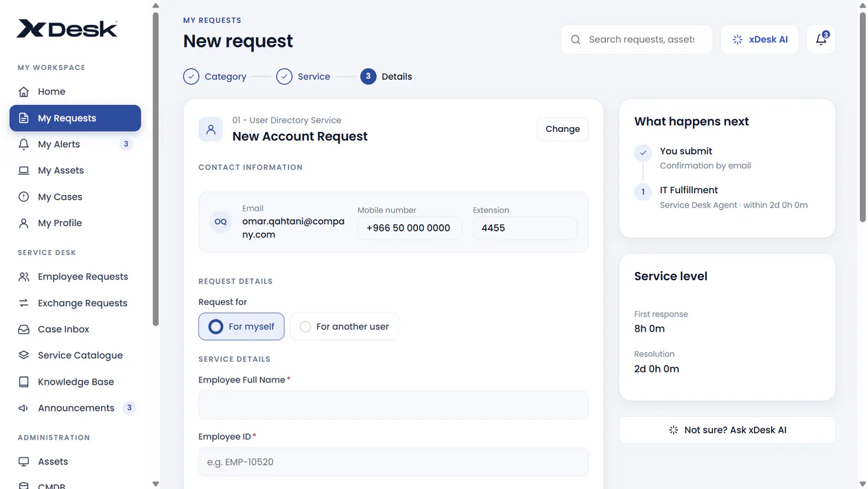Go back to Service step
The width and height of the screenshot is (868, 489).
point(303,76)
